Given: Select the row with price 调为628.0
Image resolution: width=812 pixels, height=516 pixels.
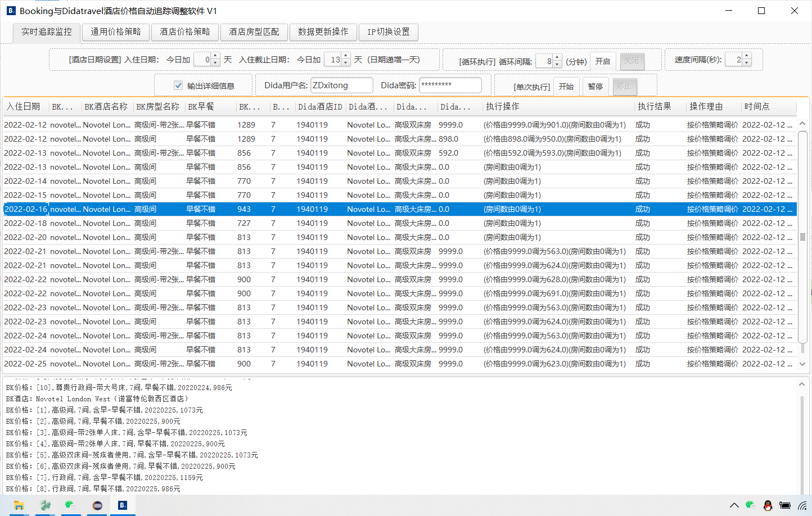Looking at the screenshot, I should point(400,279).
